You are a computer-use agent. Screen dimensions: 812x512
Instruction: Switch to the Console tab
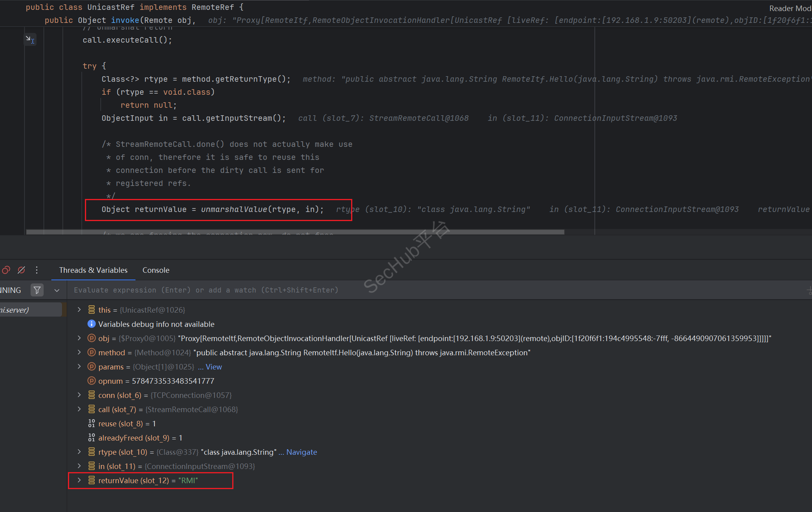(x=156, y=270)
